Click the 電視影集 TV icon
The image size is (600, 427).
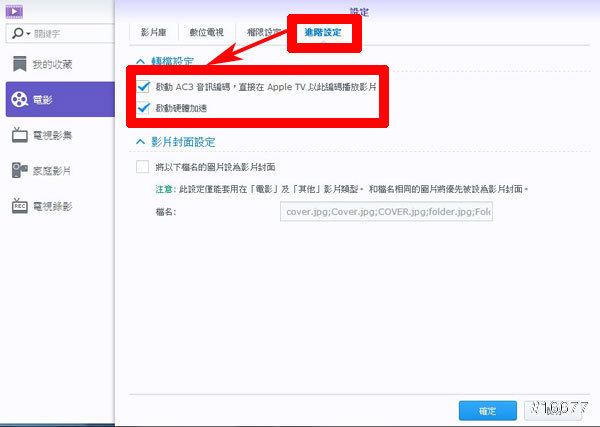point(19,135)
